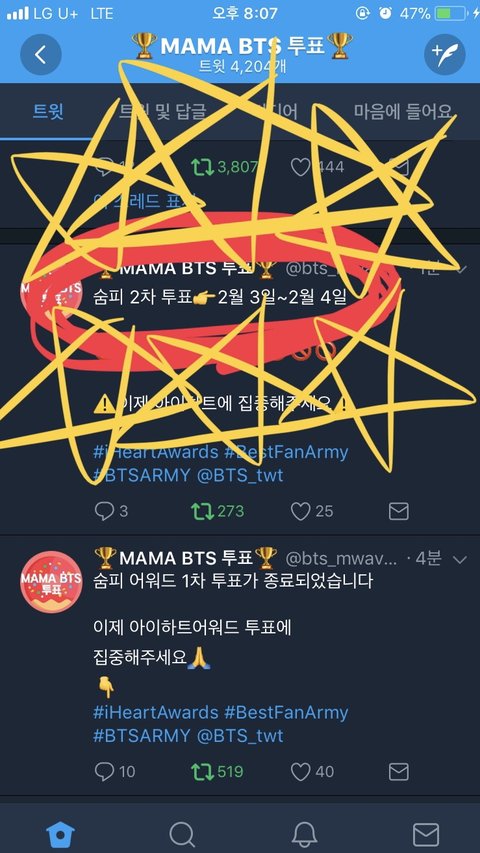The width and height of the screenshot is (480, 853).
Task: Open Notifications bell in the bottom bar
Action: [x=304, y=833]
